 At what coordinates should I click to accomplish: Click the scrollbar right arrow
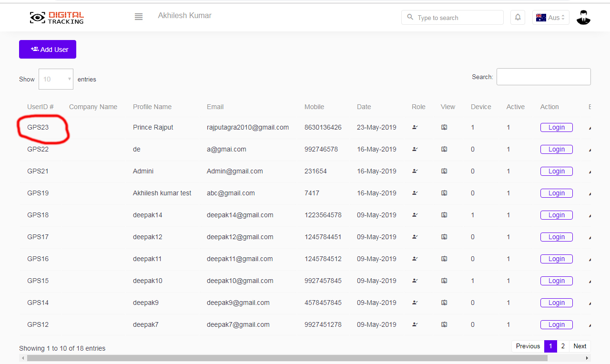tap(587, 358)
